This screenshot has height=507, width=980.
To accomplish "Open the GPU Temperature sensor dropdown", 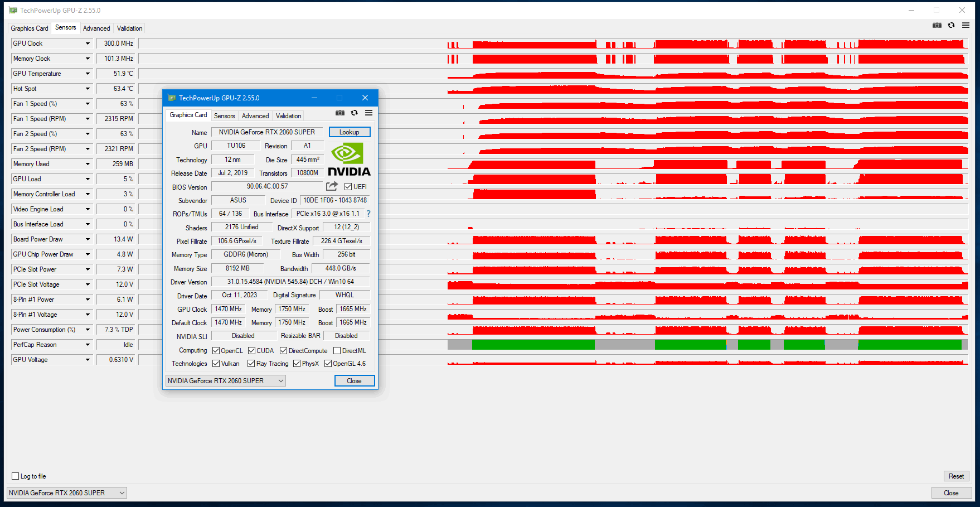I will [x=88, y=74].
